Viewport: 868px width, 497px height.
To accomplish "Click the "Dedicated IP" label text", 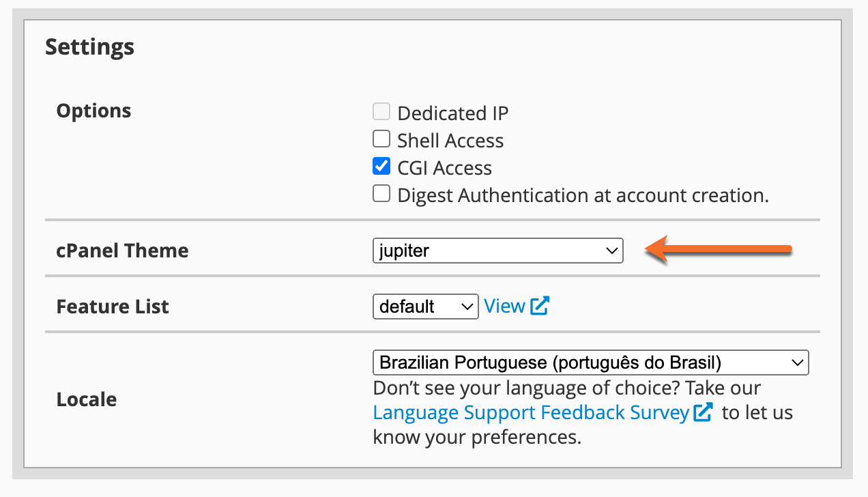I will pyautogui.click(x=452, y=113).
